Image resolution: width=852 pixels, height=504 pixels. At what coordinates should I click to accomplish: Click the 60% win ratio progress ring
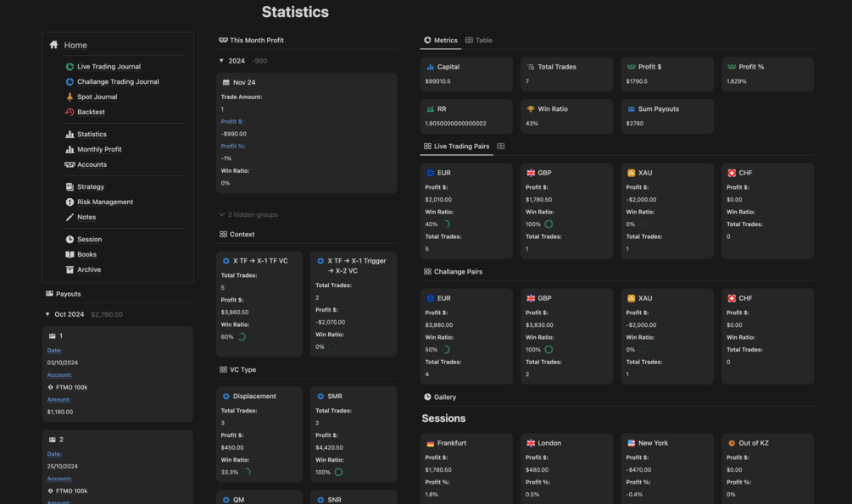(x=242, y=337)
